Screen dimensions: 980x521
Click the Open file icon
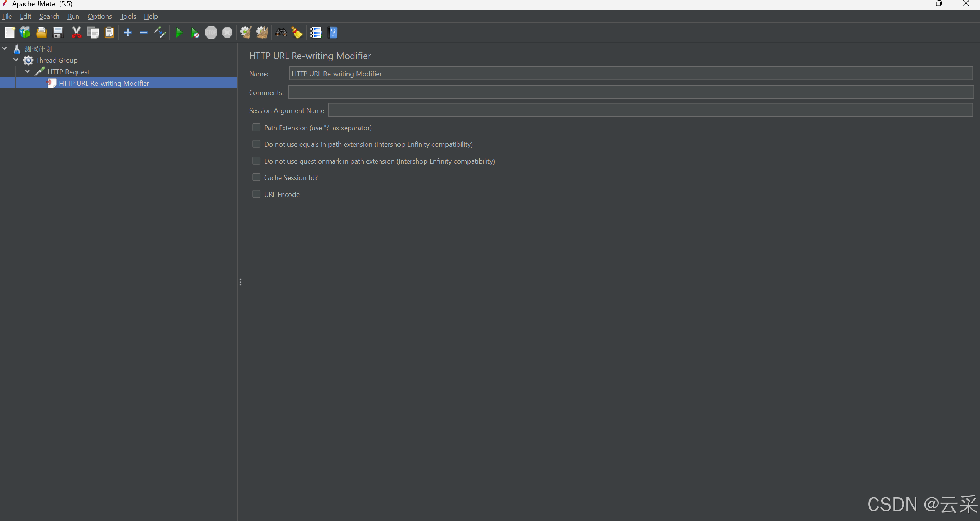click(41, 33)
